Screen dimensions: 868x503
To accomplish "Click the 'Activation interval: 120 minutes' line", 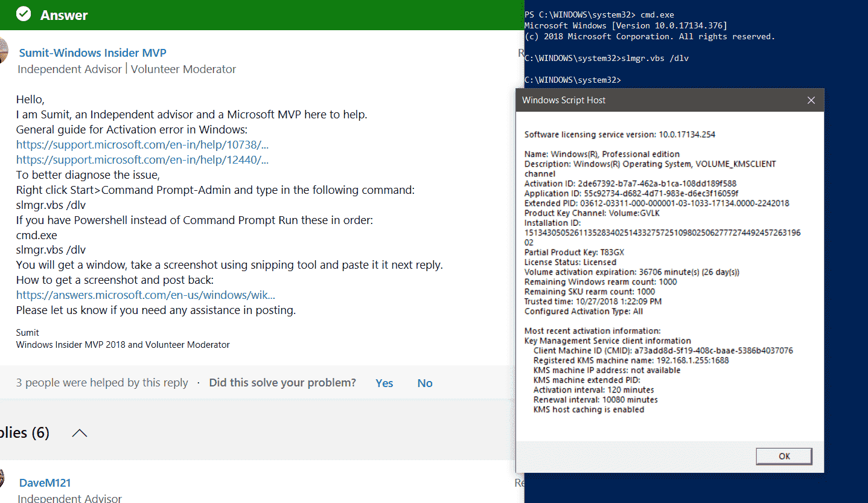I will click(x=594, y=390).
